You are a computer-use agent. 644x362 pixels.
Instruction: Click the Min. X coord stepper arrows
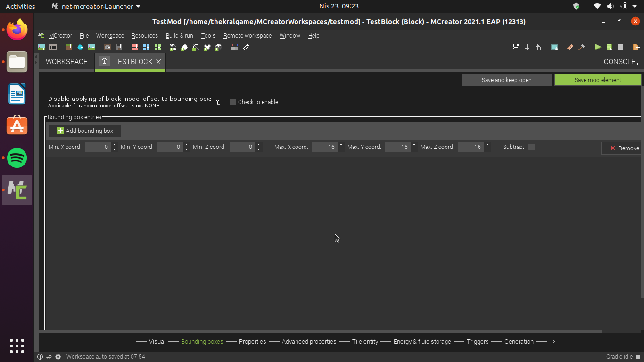point(115,147)
